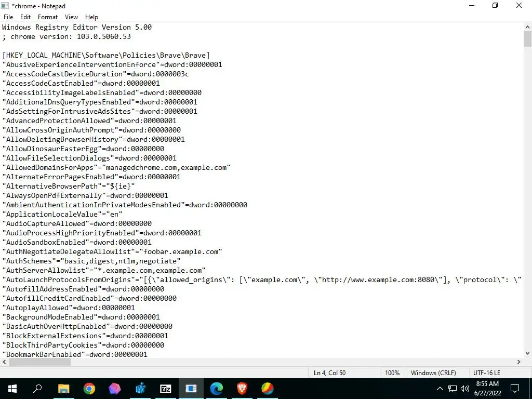Viewport: 532px width, 399px height.
Task: Click the AlternativeBrowserPath line
Action: 69,186
